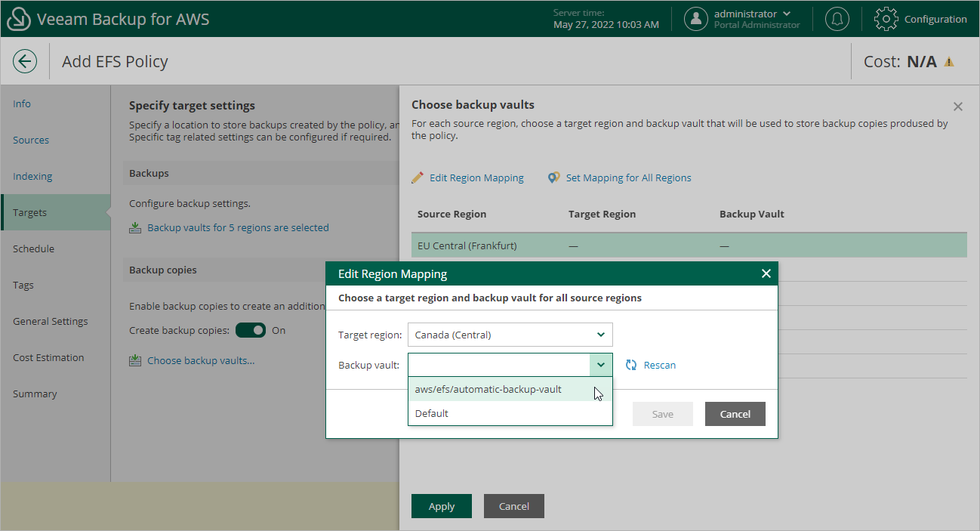Toggle Create backup copies switch off
The height and width of the screenshot is (531, 980).
click(251, 330)
